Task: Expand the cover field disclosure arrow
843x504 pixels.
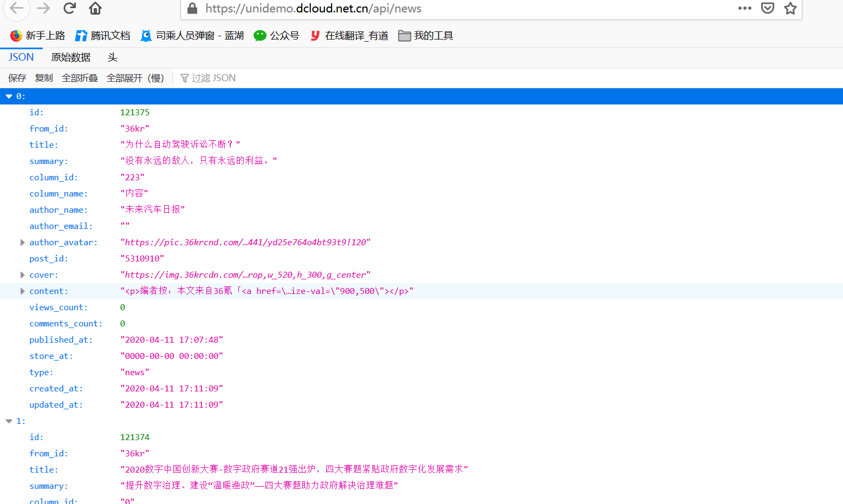Action: tap(22, 274)
